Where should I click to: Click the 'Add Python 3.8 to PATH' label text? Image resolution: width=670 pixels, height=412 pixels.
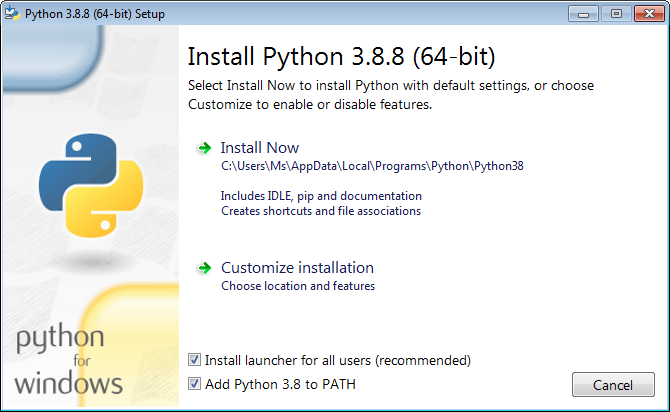pyautogui.click(x=280, y=384)
